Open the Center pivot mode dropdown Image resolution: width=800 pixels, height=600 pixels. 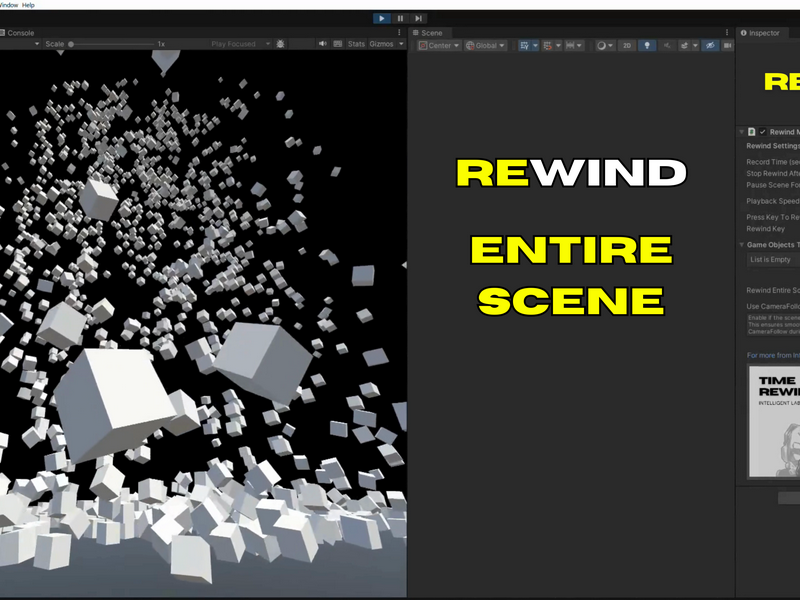tap(439, 45)
